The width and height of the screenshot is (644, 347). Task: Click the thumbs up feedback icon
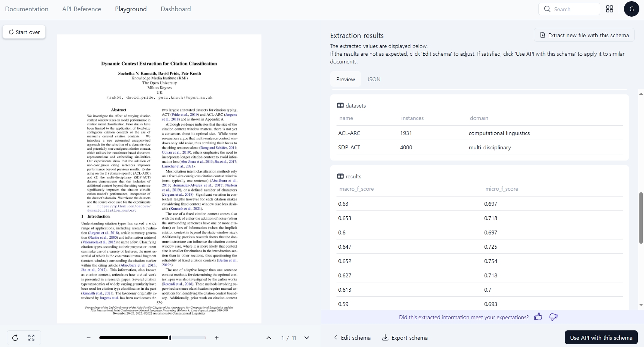pos(538,317)
